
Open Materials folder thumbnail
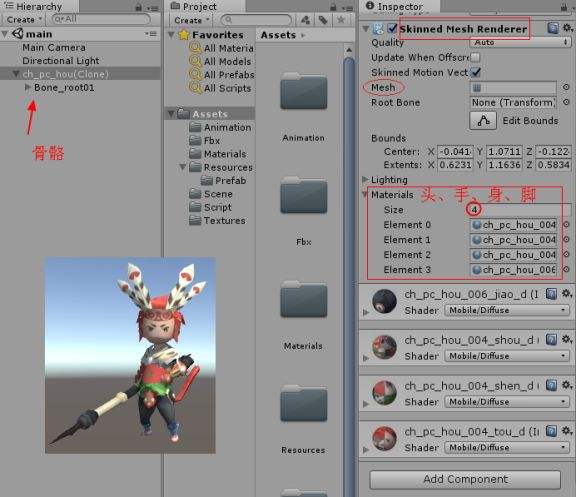click(x=304, y=300)
